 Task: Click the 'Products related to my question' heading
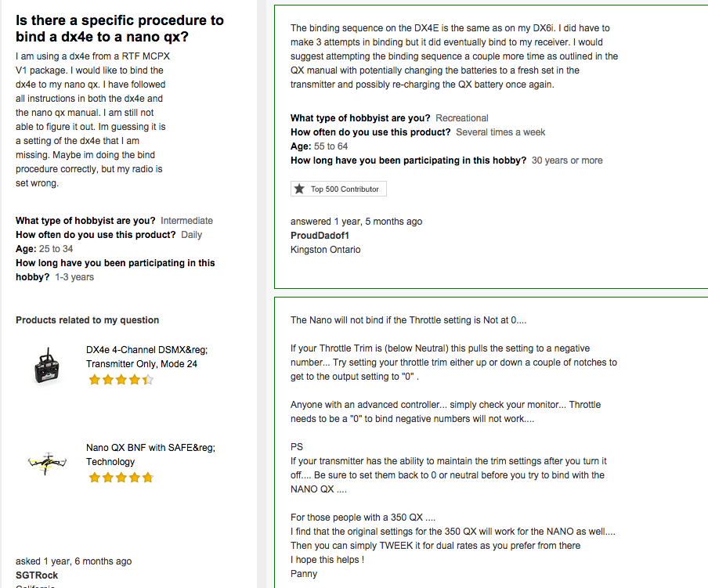(x=87, y=320)
